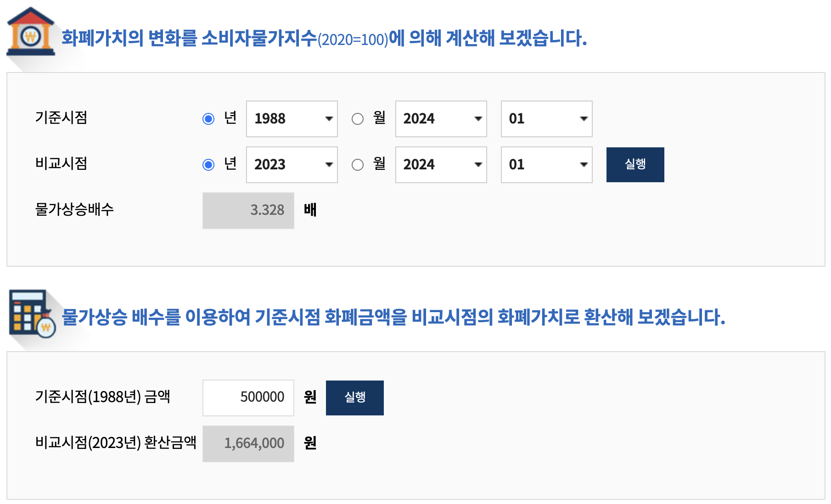Select the 월 radio button for 기준시점
The height and width of the screenshot is (504, 831).
click(359, 118)
